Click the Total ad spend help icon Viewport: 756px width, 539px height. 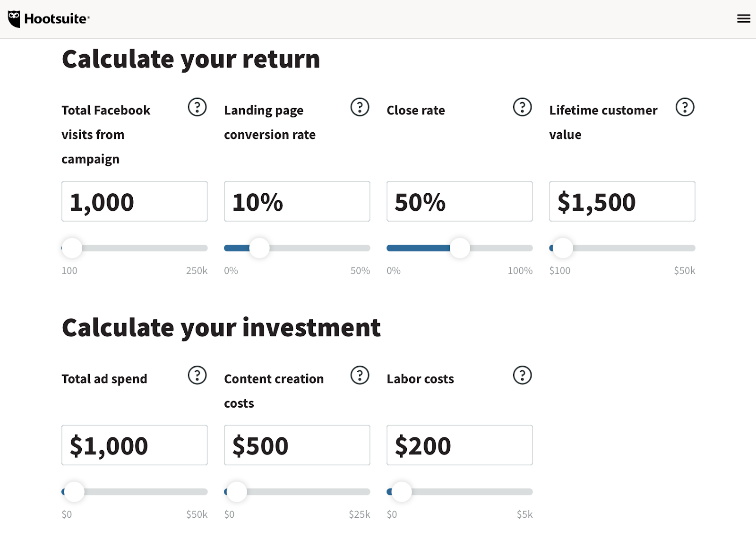pos(197,376)
